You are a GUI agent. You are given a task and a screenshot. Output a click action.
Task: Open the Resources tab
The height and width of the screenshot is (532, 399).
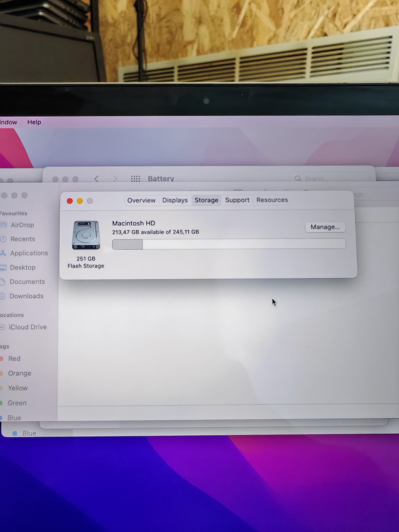click(272, 200)
